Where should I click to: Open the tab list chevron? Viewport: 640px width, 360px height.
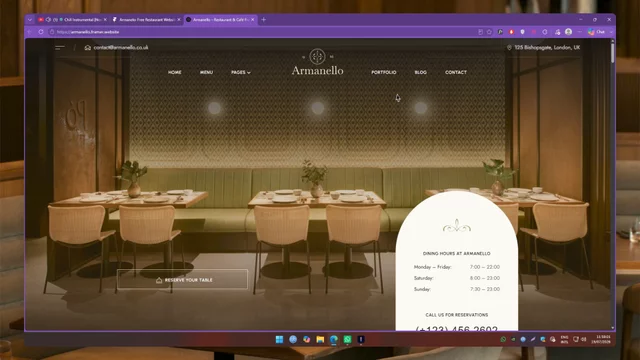click(x=30, y=20)
